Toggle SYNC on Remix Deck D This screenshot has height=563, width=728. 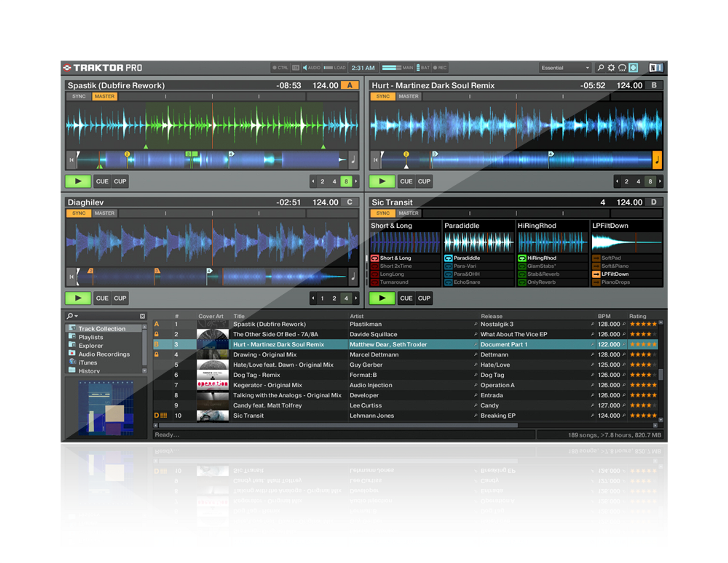click(x=383, y=213)
